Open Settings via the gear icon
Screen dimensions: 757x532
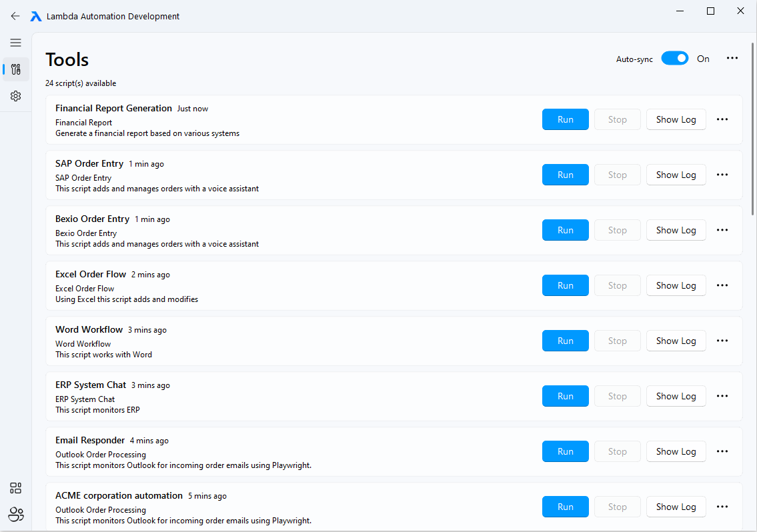pos(15,95)
